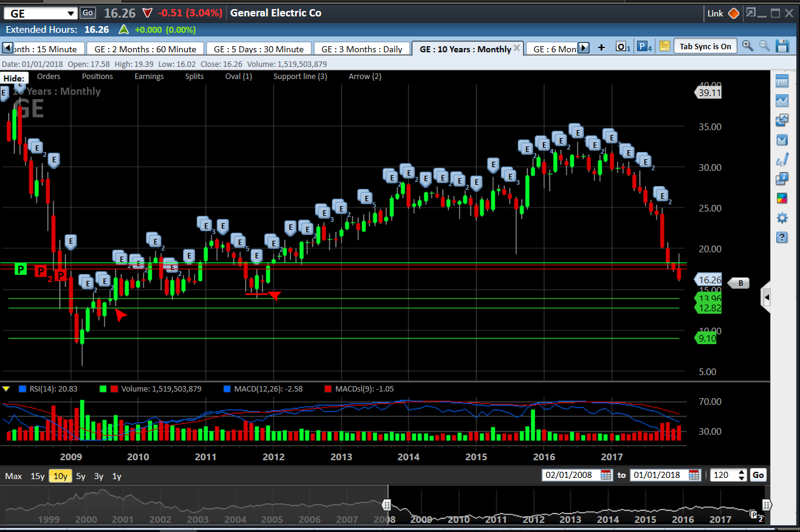Open calendar picker for end date
This screenshot has height=532, width=800.
694,475
